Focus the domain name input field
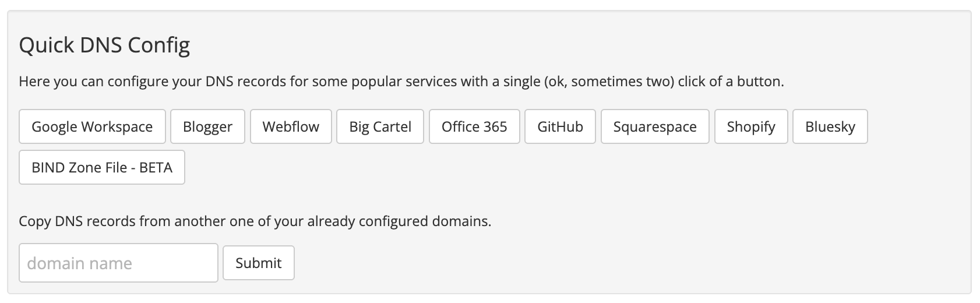The height and width of the screenshot is (303, 980). coord(118,263)
